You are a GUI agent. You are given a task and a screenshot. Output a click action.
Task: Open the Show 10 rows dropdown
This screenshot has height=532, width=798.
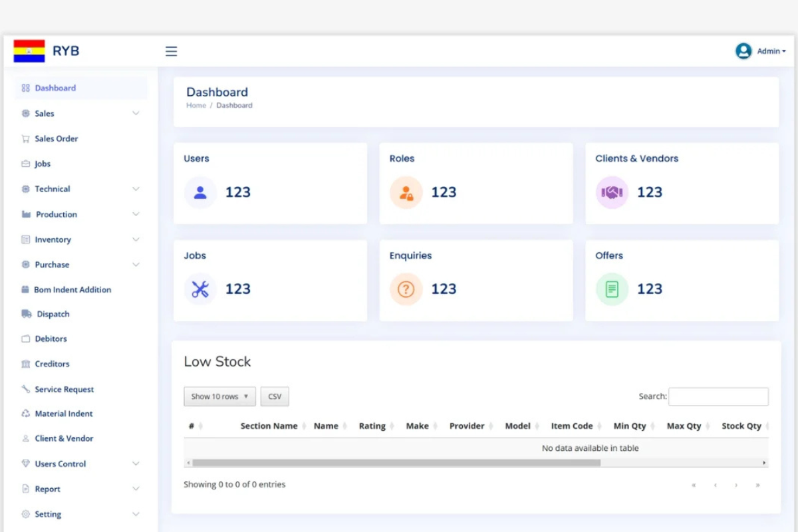pos(219,396)
